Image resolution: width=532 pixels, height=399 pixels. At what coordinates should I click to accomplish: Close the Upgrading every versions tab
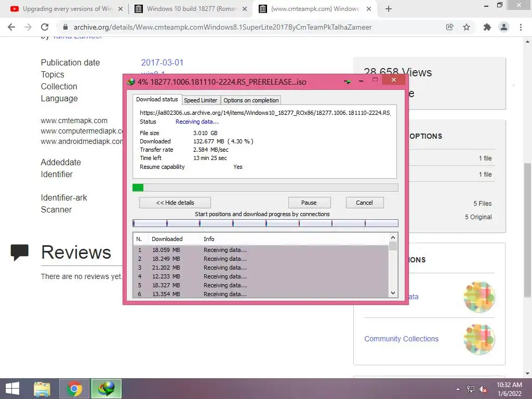[121, 9]
